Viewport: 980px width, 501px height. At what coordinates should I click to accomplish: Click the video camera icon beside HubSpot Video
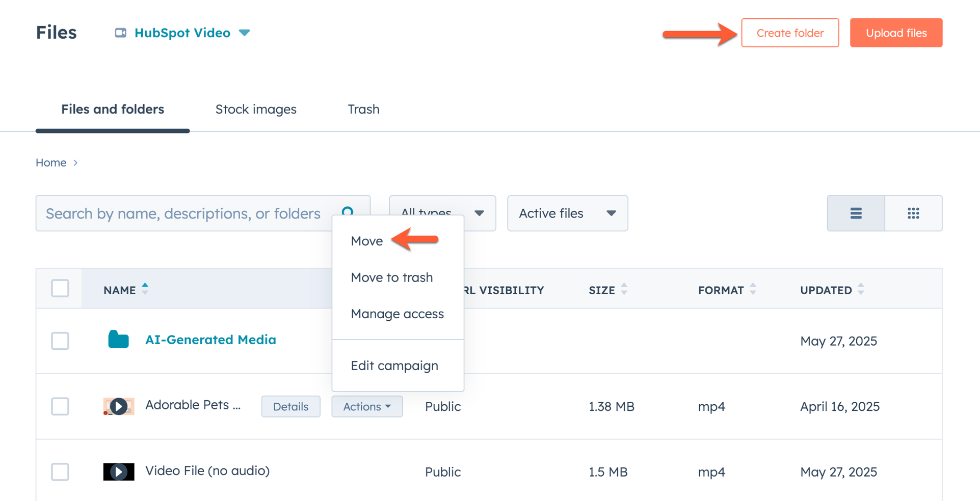point(121,33)
